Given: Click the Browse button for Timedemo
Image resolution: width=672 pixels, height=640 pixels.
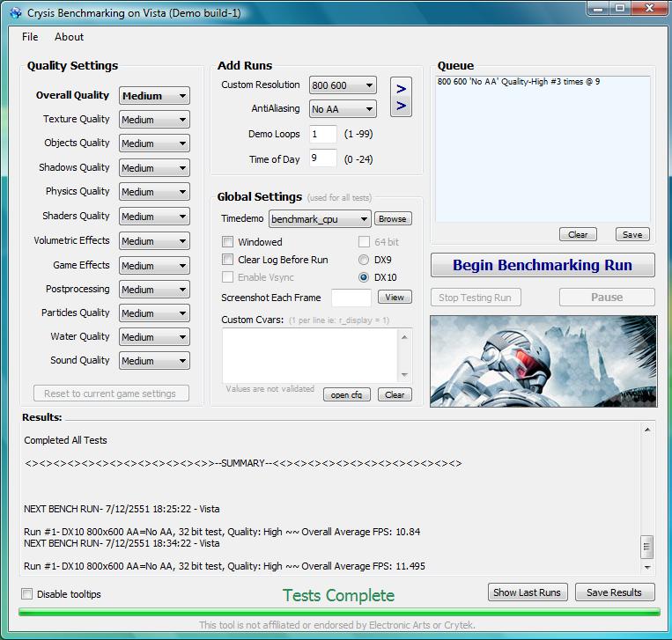Looking at the screenshot, I should click(393, 219).
